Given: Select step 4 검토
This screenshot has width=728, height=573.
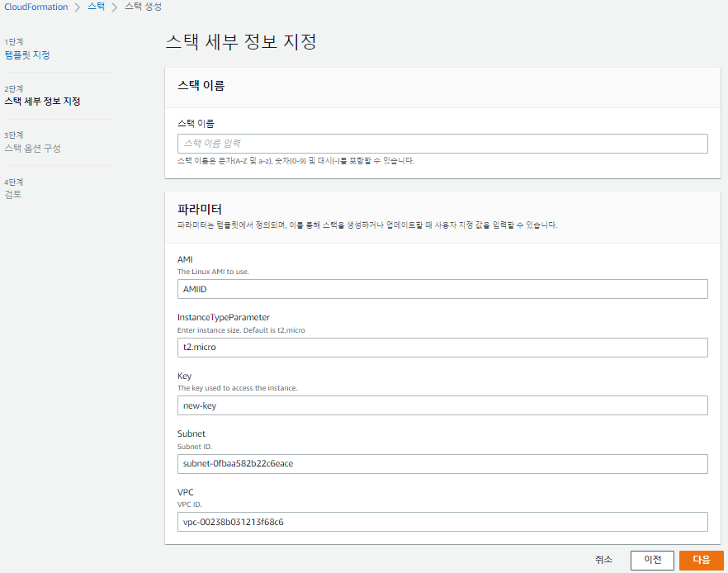Looking at the screenshot, I should 13,194.
